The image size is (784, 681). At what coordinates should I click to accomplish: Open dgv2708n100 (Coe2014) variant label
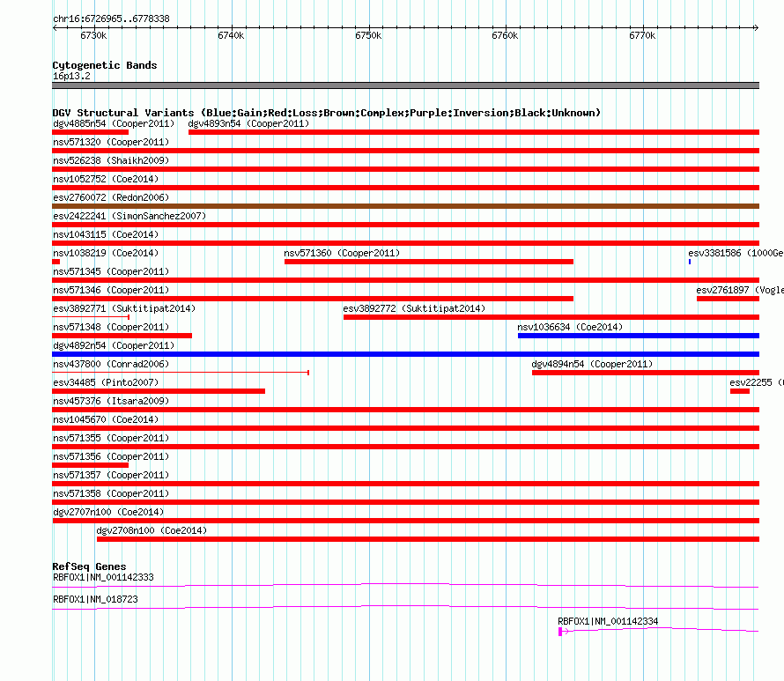click(152, 530)
